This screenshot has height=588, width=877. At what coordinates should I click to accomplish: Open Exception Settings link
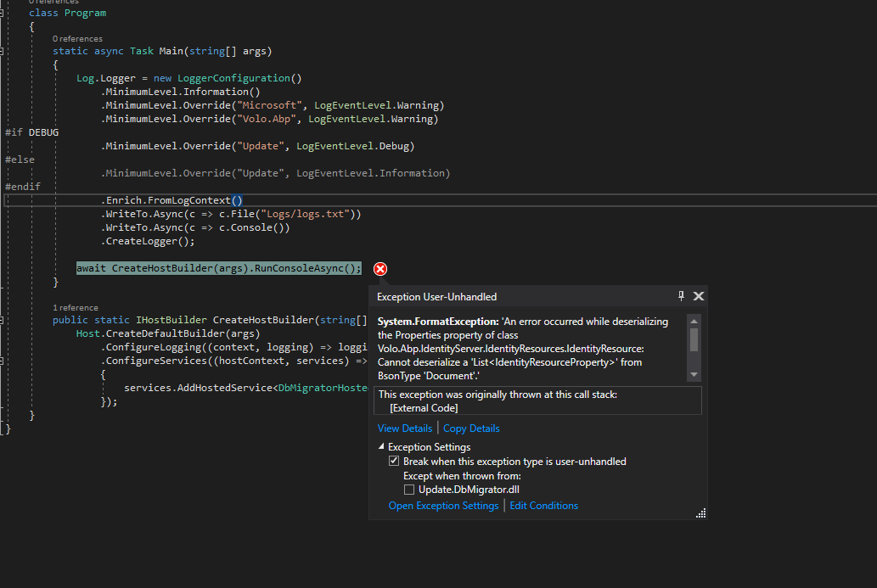click(443, 506)
